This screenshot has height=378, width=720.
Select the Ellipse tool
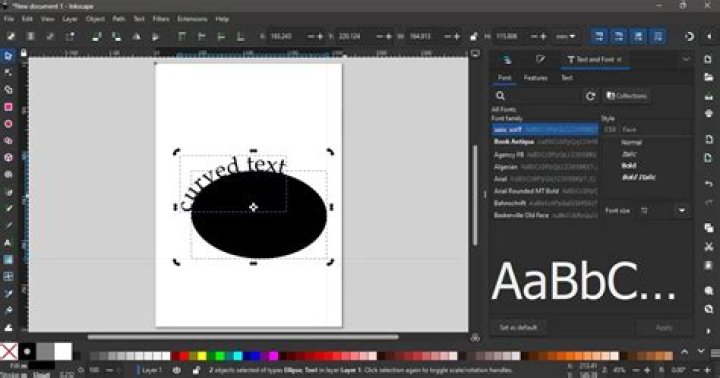point(8,124)
